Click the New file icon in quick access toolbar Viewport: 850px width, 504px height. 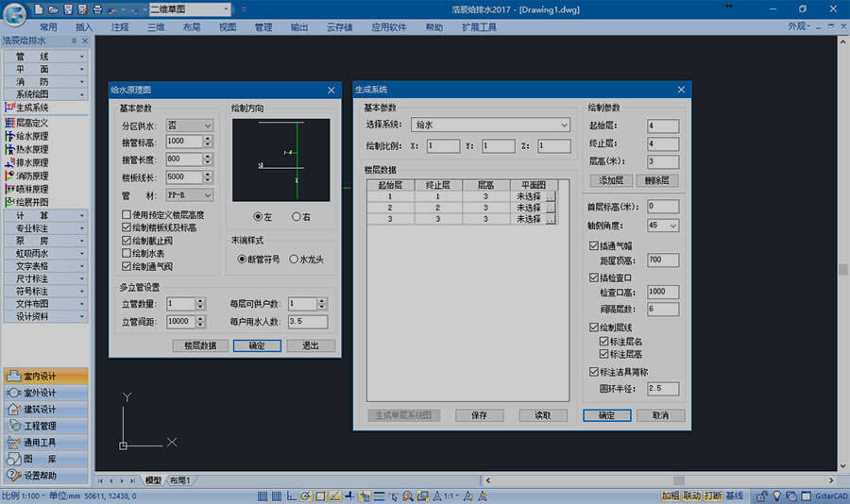tap(38, 8)
